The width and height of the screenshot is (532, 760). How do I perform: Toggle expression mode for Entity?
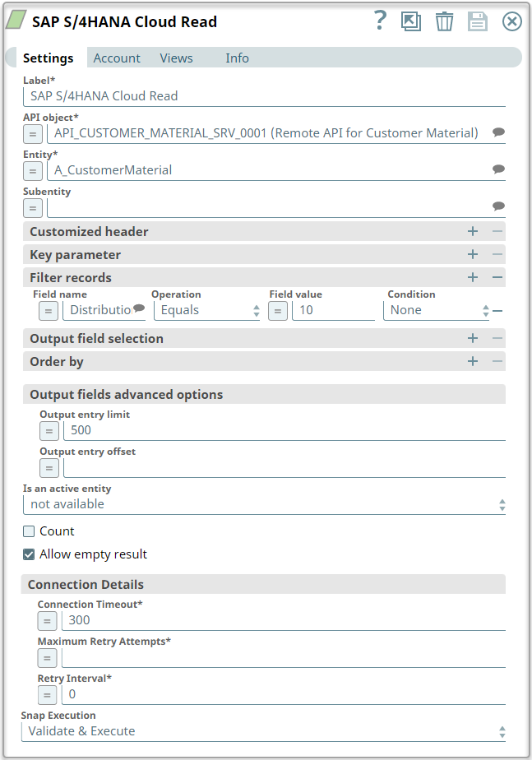tap(32, 171)
